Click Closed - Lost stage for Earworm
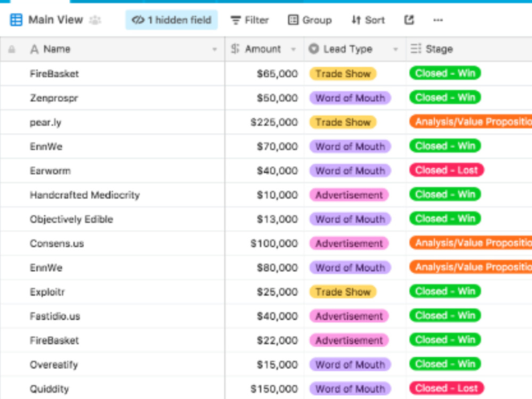Viewport: 532px width, 399px height. [446, 170]
